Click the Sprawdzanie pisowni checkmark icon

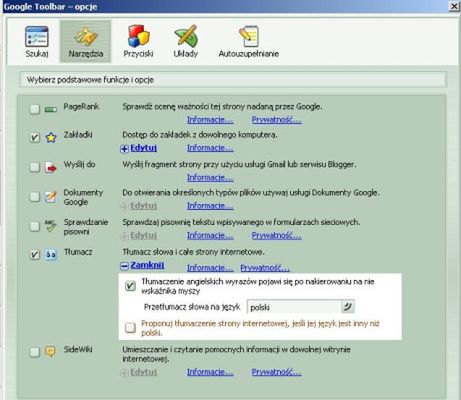click(x=51, y=226)
